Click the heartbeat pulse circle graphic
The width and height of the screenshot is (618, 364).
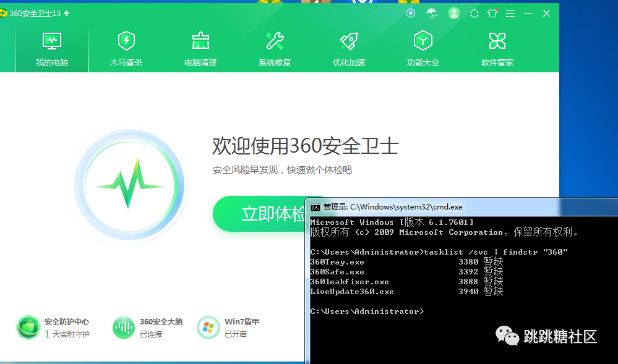129,184
